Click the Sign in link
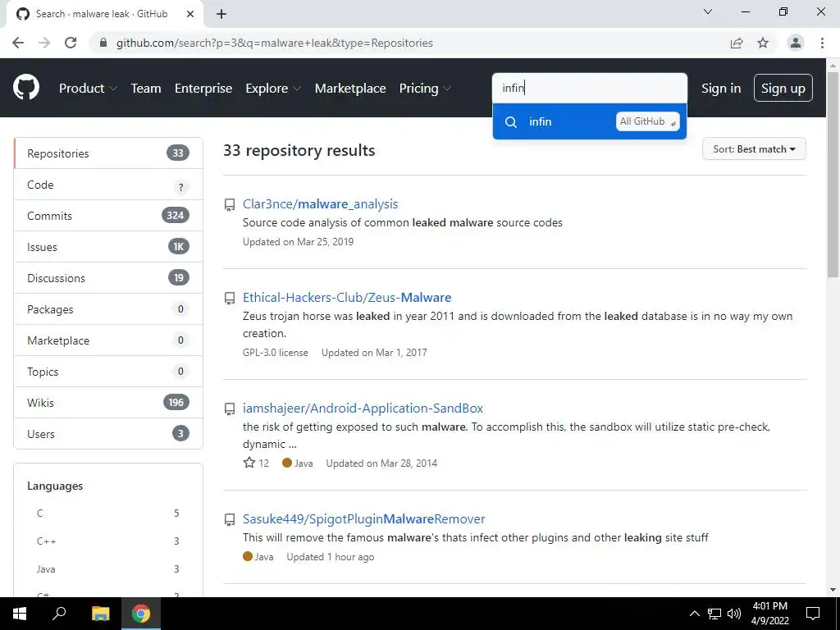Viewport: 840px width, 630px height. point(721,89)
